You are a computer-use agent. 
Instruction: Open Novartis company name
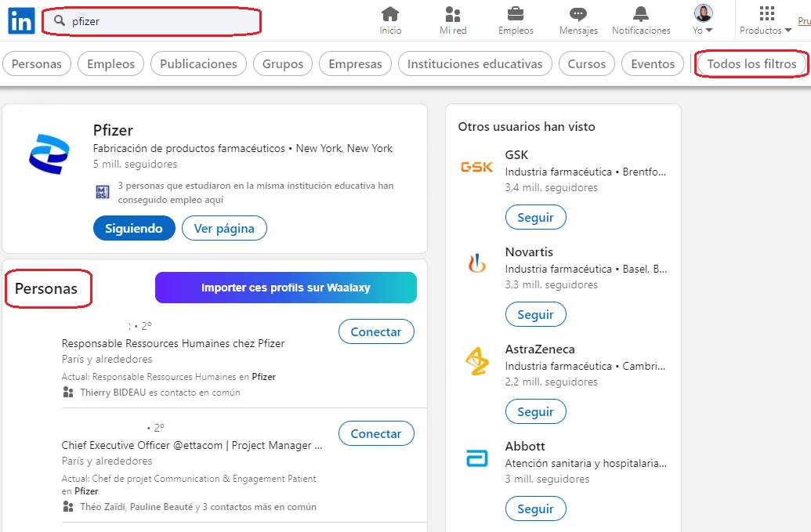pyautogui.click(x=529, y=252)
